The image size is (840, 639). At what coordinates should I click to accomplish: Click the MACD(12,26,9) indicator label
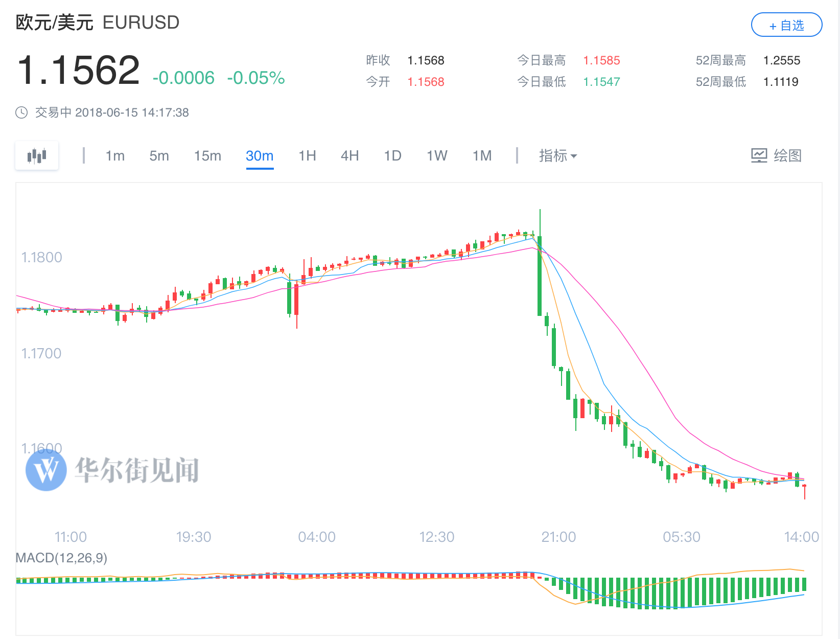[61, 558]
